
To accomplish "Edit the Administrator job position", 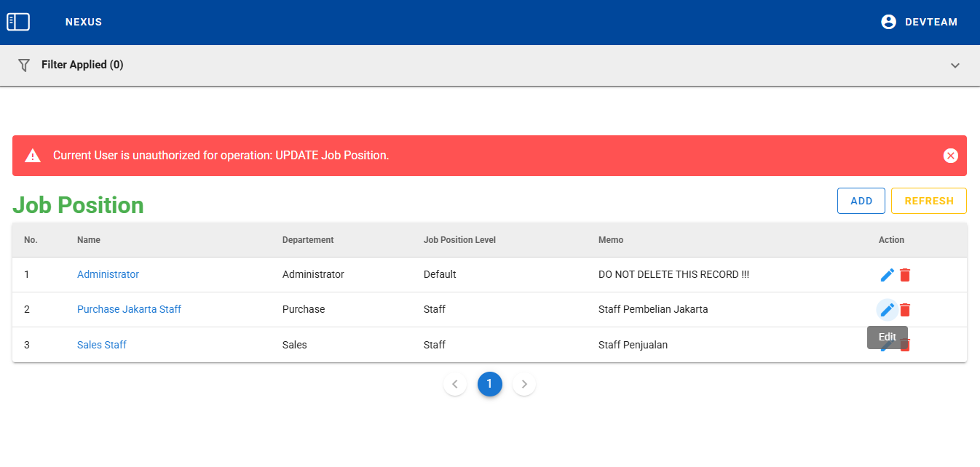I will [x=887, y=275].
